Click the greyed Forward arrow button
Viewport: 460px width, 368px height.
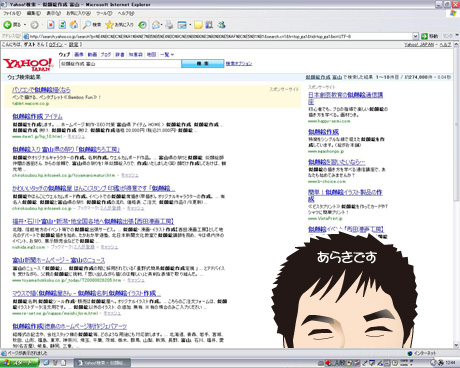click(x=34, y=25)
